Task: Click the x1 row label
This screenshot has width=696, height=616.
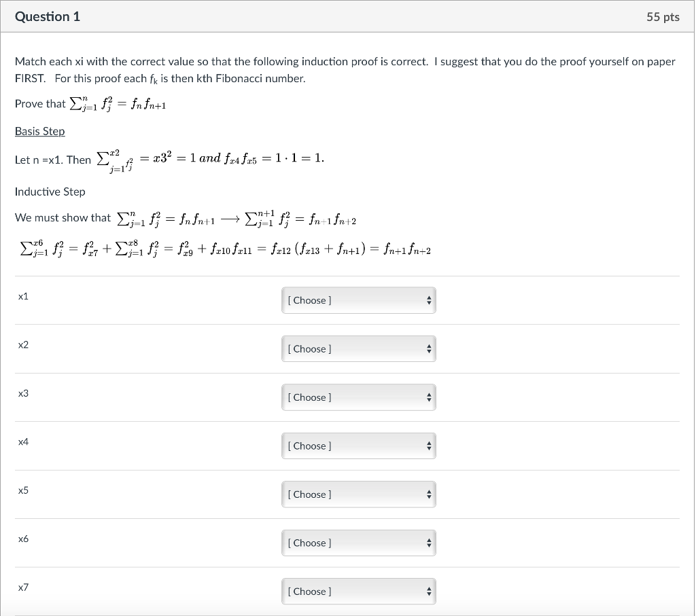Action: point(24,296)
